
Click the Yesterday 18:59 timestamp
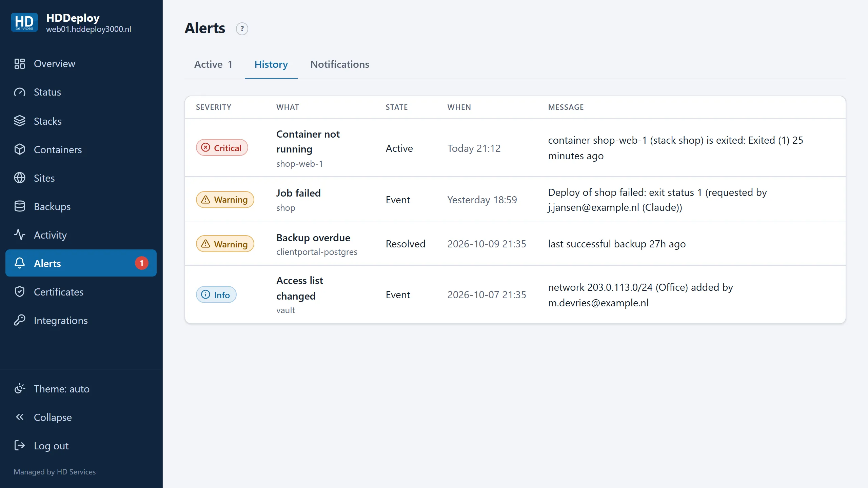point(482,200)
